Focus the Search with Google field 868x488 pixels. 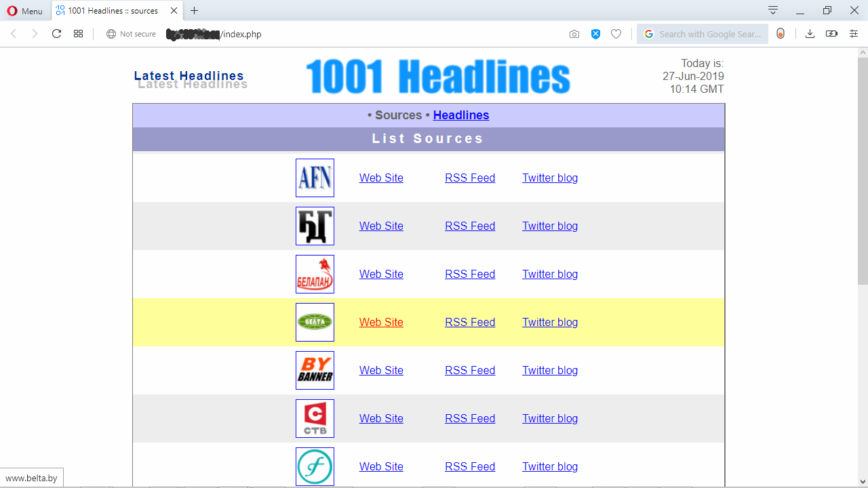coord(703,34)
